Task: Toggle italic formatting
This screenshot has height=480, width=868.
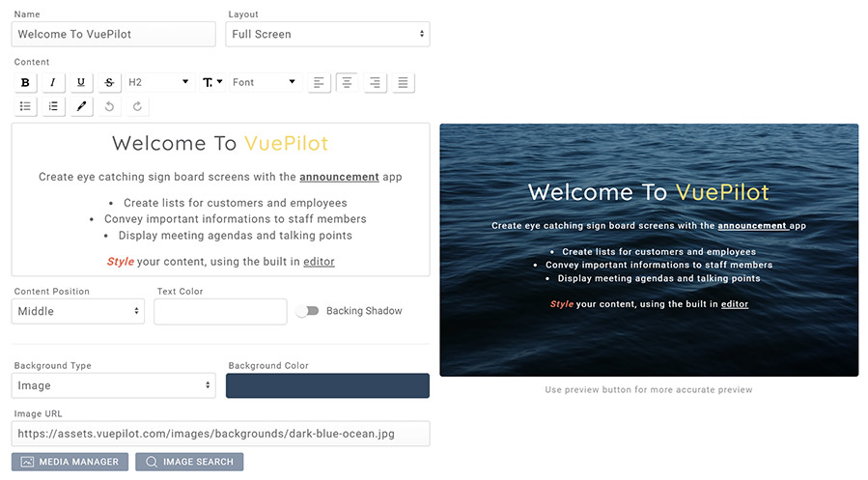Action: [x=52, y=82]
